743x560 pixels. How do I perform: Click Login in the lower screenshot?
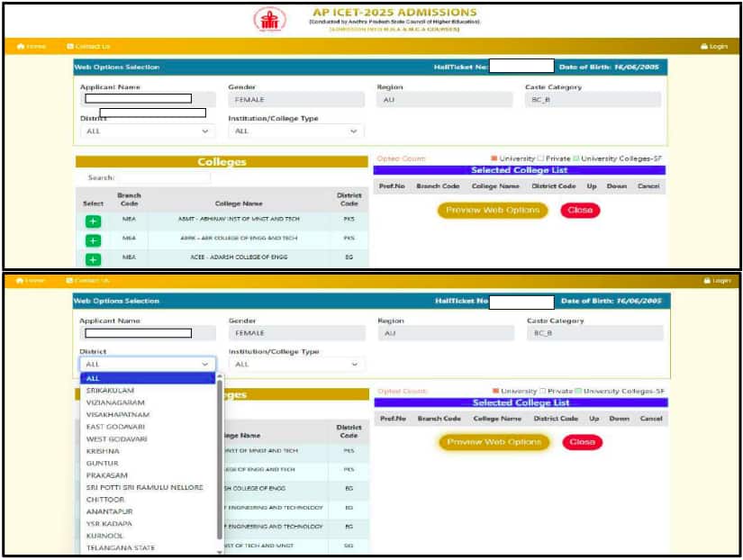click(x=718, y=281)
